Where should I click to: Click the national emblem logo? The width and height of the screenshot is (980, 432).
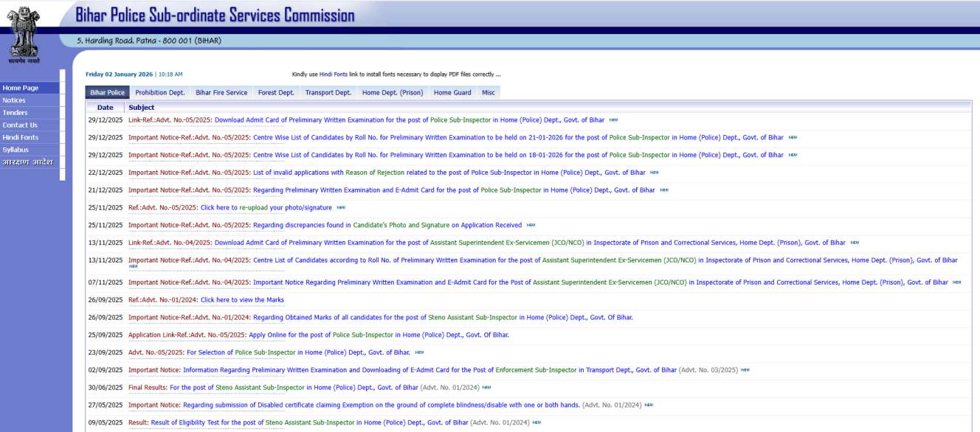point(24,34)
